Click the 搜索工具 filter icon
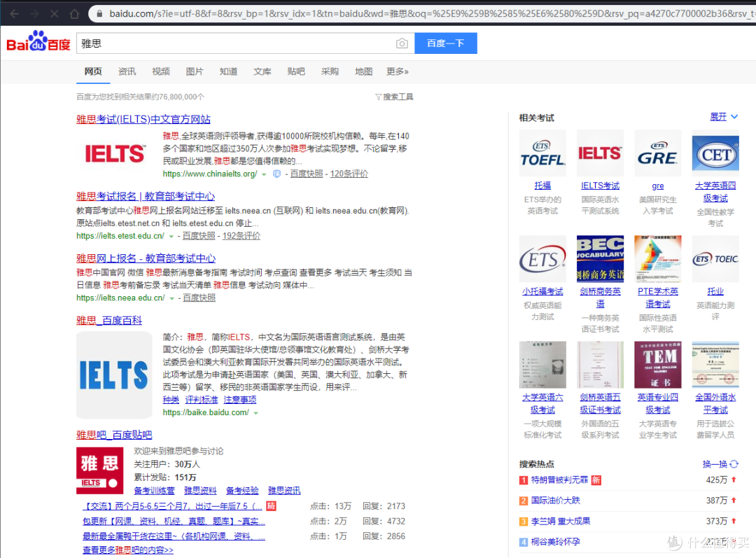The image size is (756, 558). (379, 97)
